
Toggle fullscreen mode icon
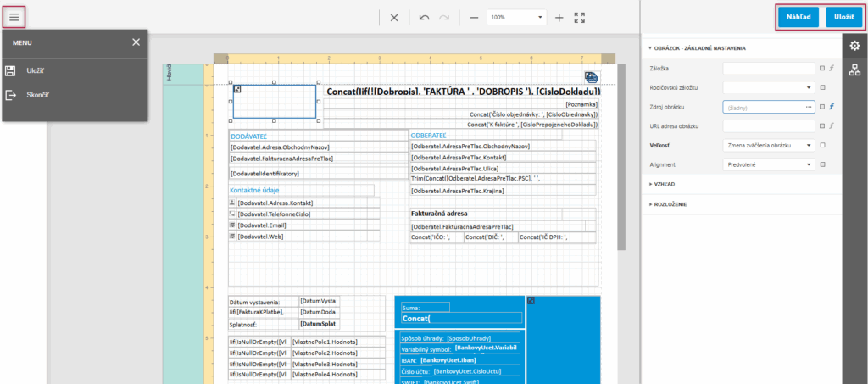(x=580, y=17)
